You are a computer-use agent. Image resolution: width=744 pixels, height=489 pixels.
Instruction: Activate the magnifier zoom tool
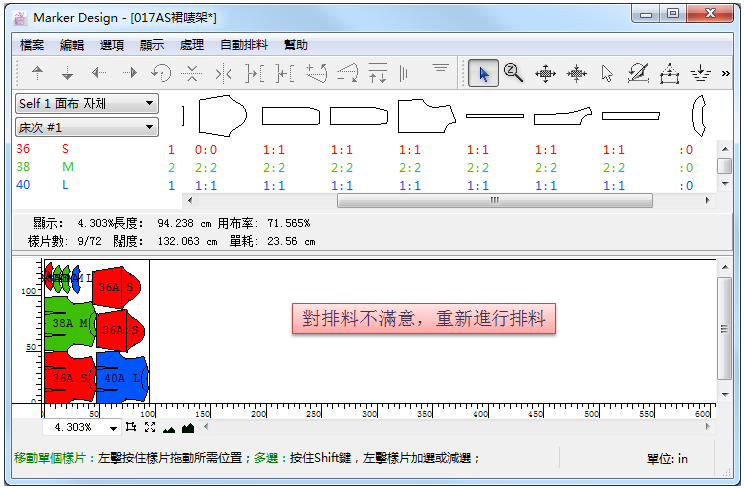pyautogui.click(x=514, y=73)
